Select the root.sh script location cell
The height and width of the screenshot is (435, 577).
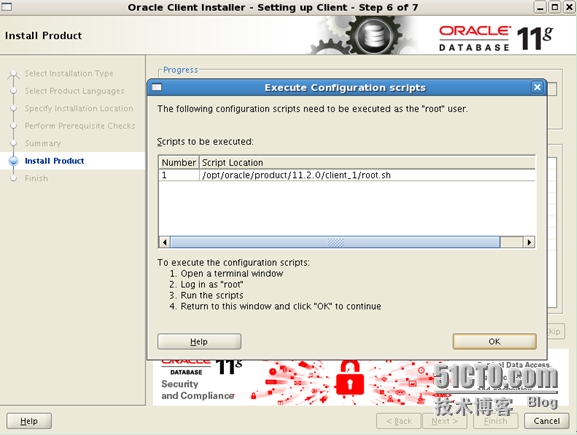tap(367, 175)
